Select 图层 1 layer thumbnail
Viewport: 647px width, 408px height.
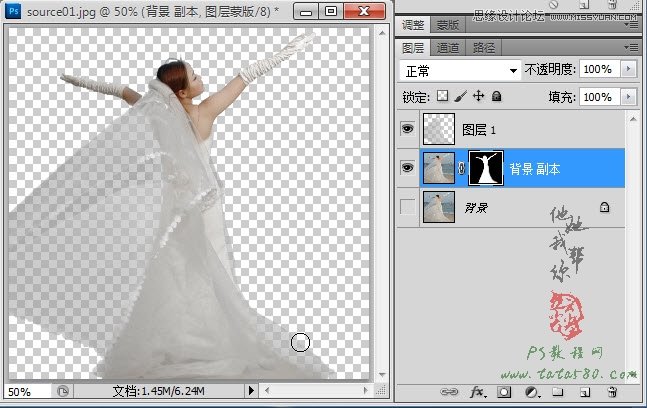click(439, 129)
